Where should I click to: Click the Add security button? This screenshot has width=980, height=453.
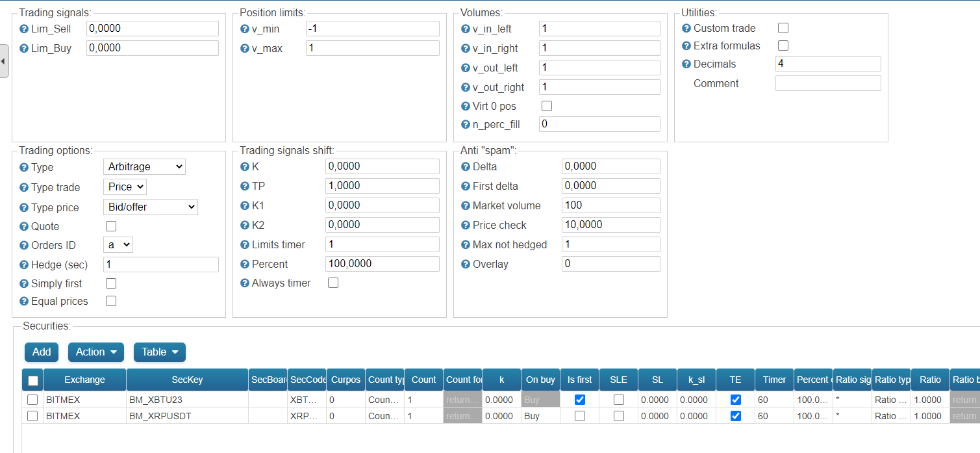[x=42, y=352]
